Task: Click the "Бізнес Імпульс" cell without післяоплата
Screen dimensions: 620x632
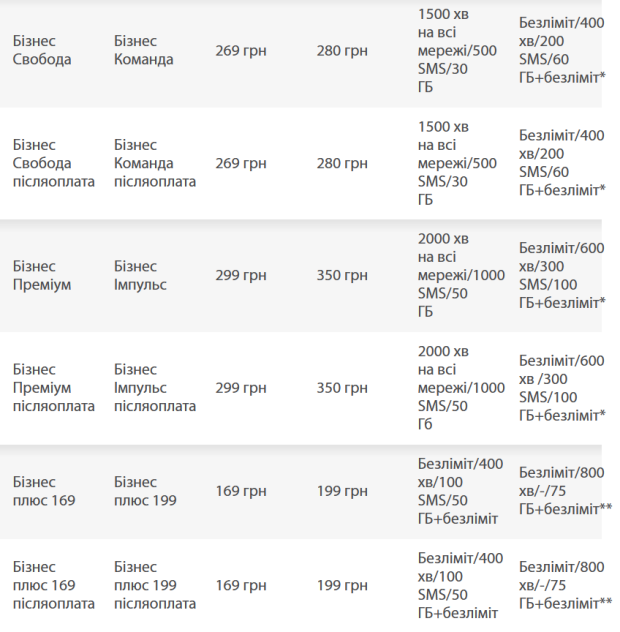Action: (141, 275)
